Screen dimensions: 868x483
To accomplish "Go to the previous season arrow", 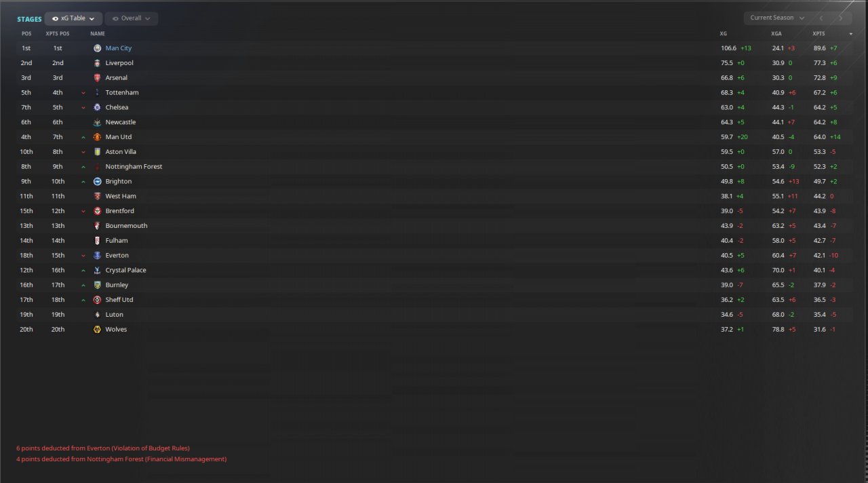I will point(821,18).
